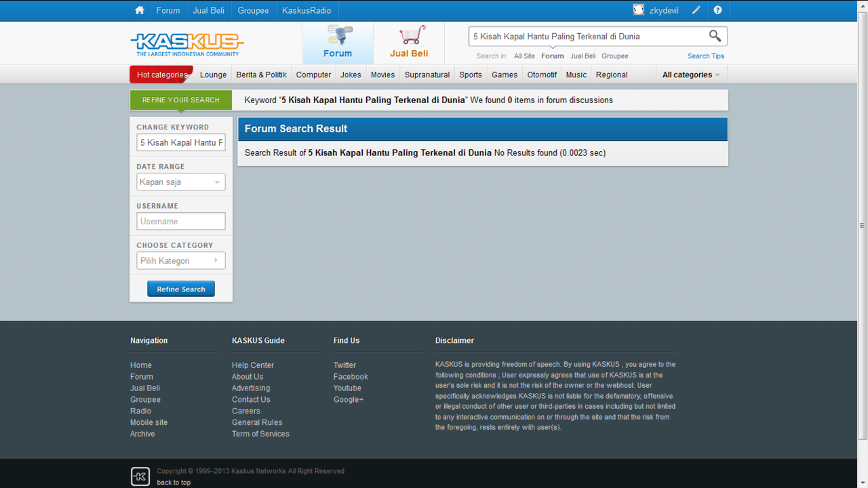This screenshot has height=488, width=868.
Task: Open Jokes category
Action: (x=351, y=75)
